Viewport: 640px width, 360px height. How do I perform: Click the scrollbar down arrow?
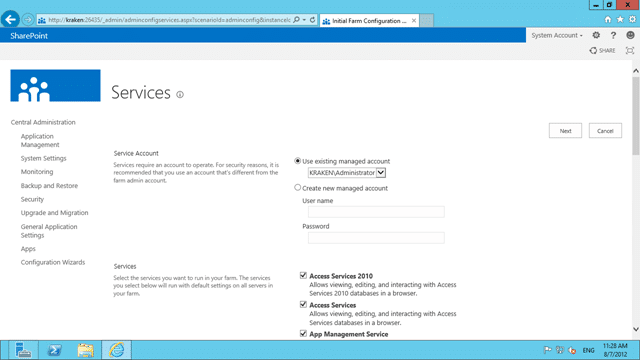coord(636,329)
